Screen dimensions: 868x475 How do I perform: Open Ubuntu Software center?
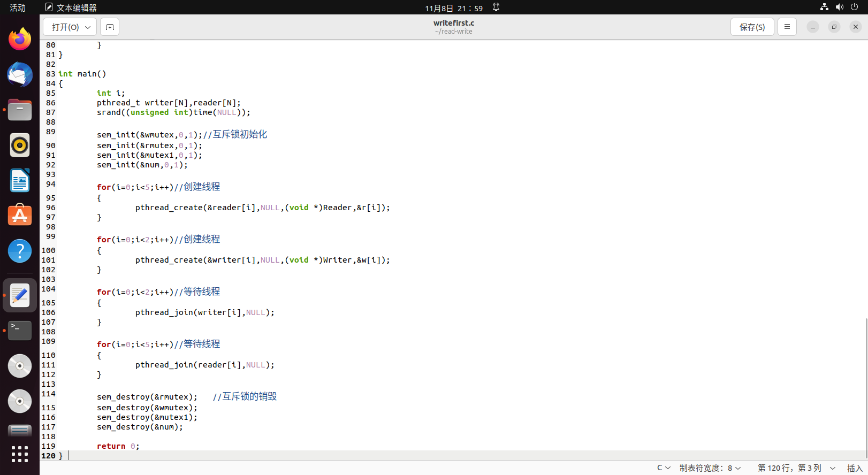coord(20,215)
